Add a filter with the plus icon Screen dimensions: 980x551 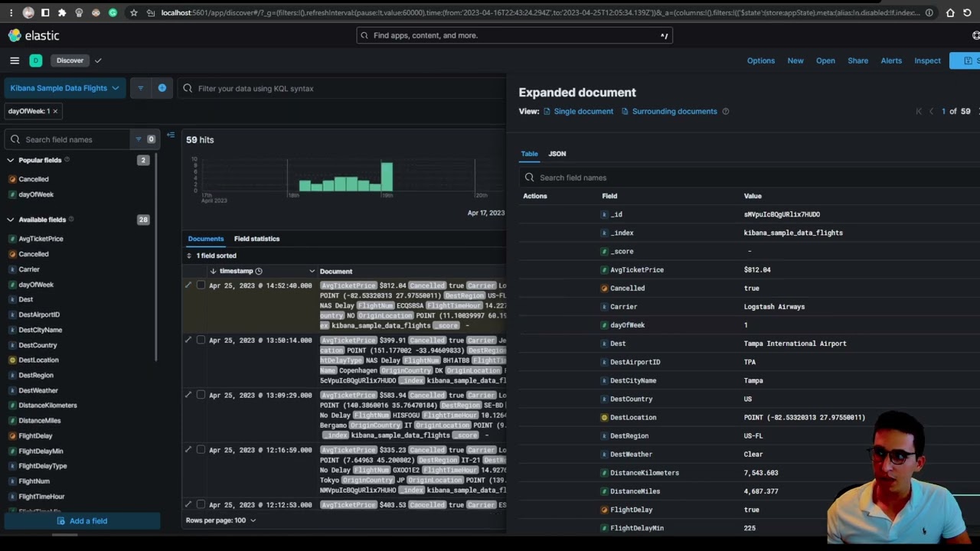click(162, 88)
